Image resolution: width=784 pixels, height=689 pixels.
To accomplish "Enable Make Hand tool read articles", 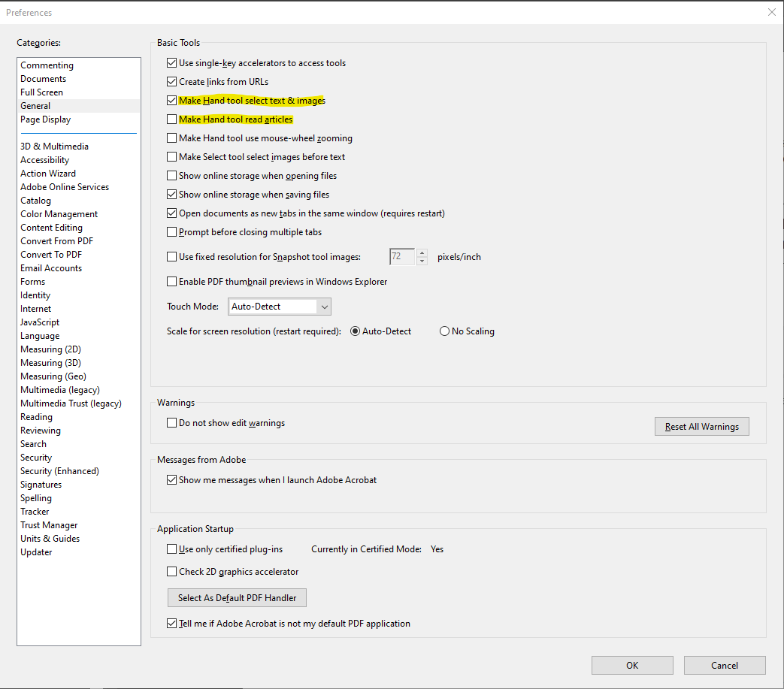I will coord(171,119).
